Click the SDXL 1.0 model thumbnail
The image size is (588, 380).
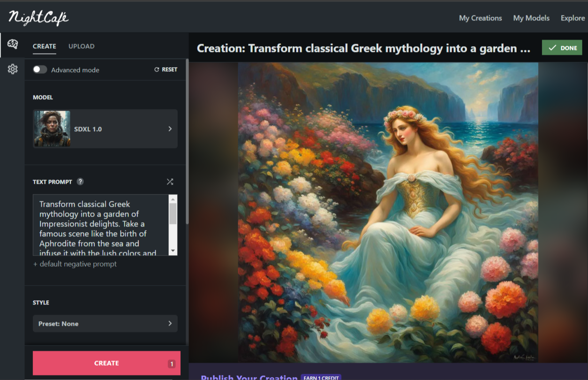tap(52, 129)
